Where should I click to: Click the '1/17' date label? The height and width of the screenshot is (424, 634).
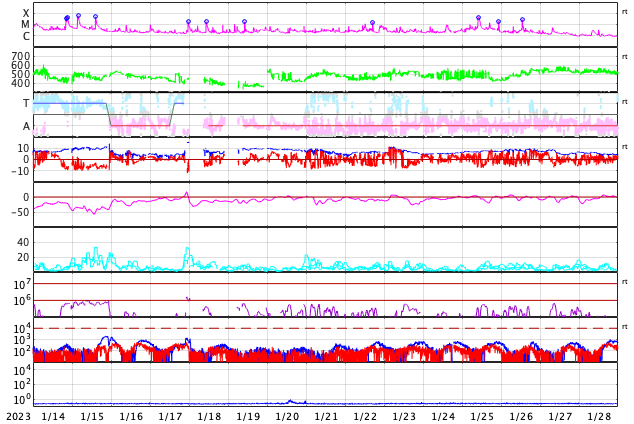pos(170,416)
